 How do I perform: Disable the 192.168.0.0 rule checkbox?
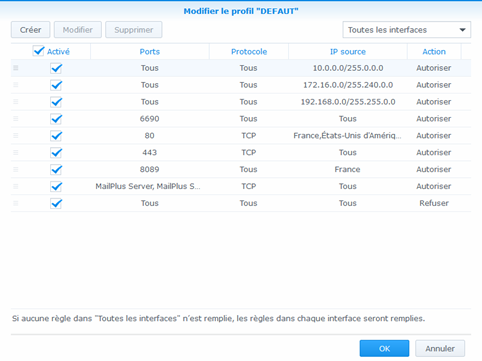tap(56, 102)
